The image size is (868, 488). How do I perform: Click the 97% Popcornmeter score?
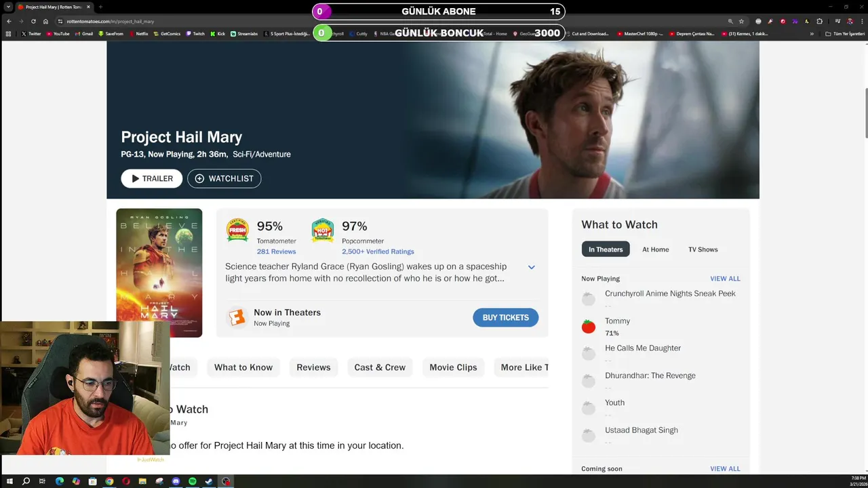tap(355, 226)
